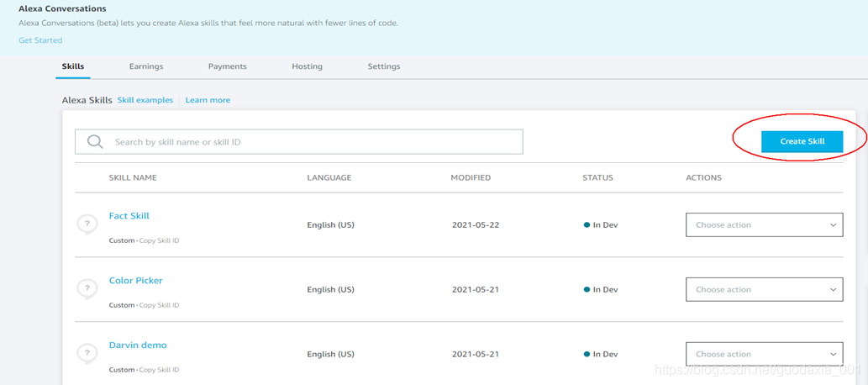Viewport: 868px width, 385px height.
Task: Click the LANGUAGE column header
Action: (x=329, y=178)
